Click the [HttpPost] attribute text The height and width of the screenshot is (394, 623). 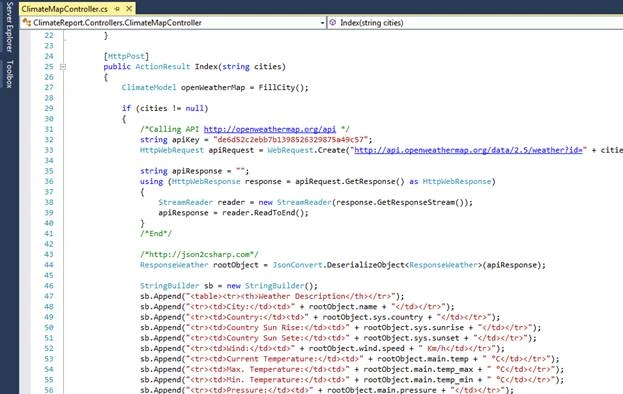pos(126,56)
